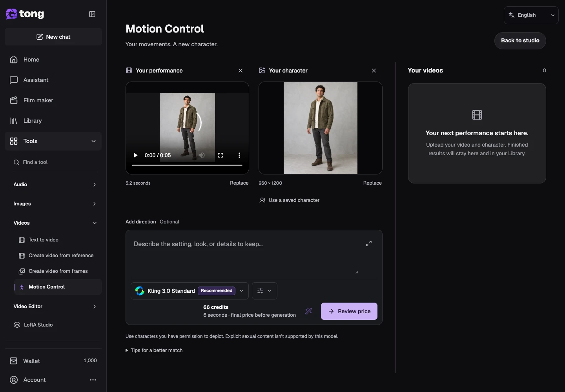Play the performance video
The image size is (565, 392).
click(x=136, y=155)
